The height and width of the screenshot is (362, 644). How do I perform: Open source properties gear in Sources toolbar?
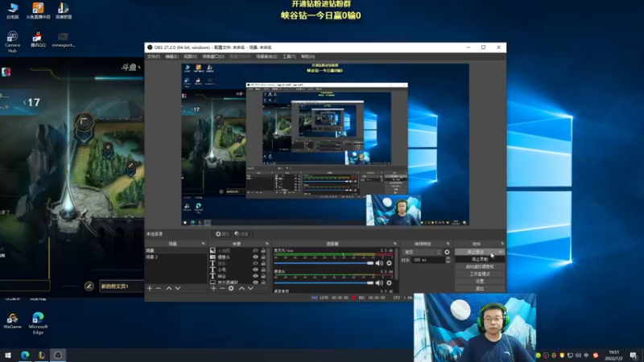pos(231,288)
